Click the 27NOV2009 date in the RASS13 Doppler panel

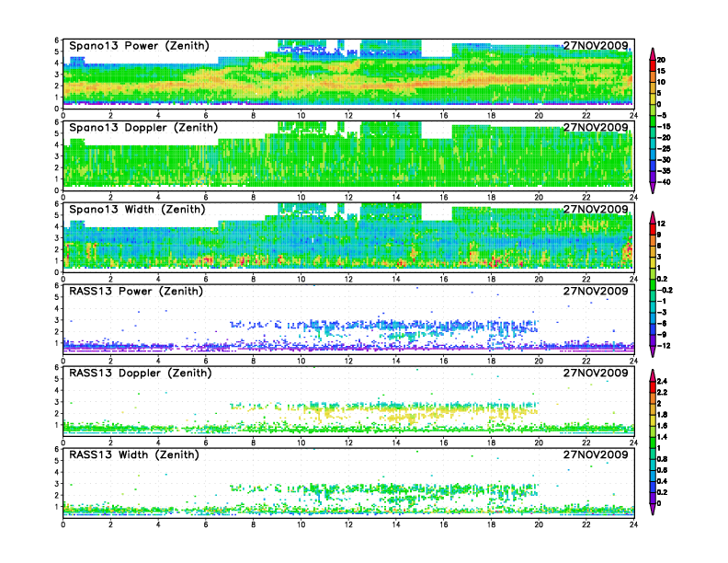click(596, 373)
